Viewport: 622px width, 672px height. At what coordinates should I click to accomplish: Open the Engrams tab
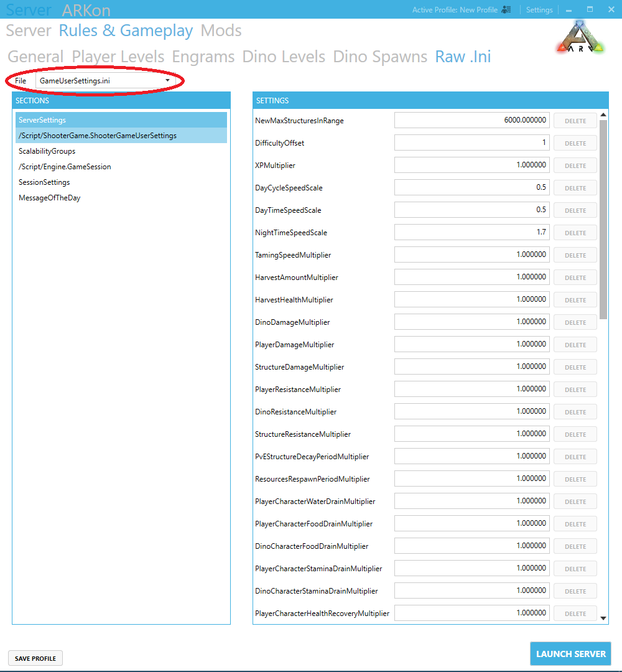point(203,57)
